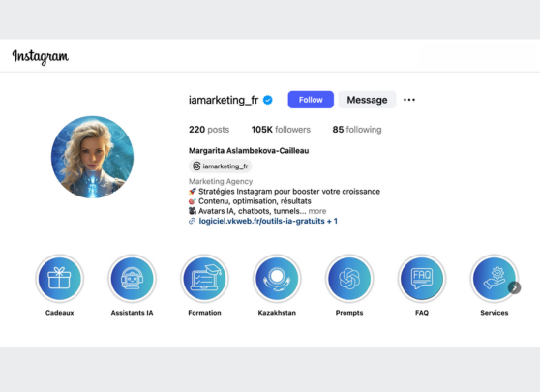Viewport: 540px width, 392px height.
Task: View the 85 following list
Action: [357, 130]
